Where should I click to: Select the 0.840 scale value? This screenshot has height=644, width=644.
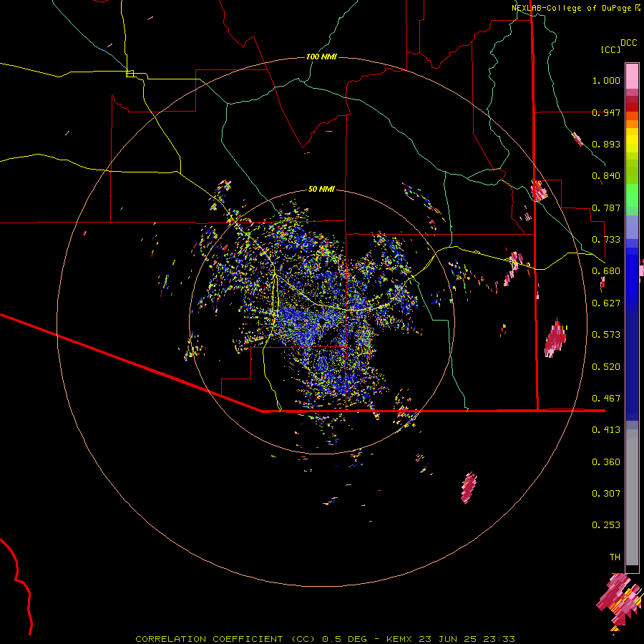(x=606, y=176)
